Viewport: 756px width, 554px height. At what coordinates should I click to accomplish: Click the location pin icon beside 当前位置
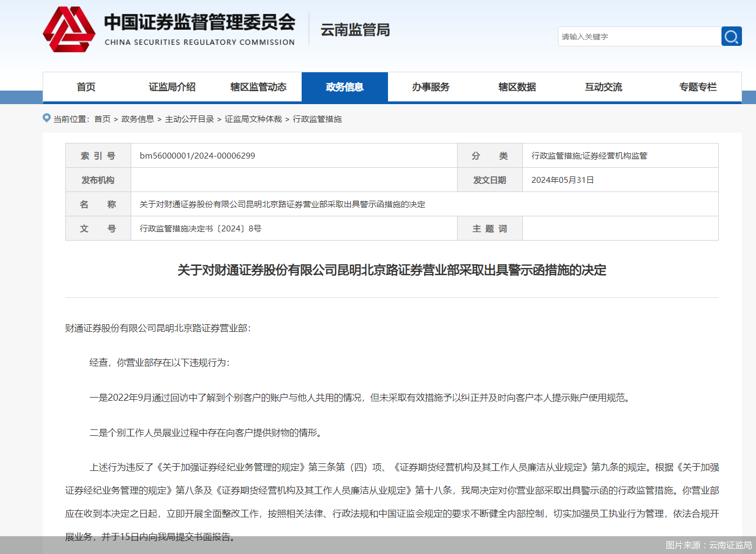point(46,118)
